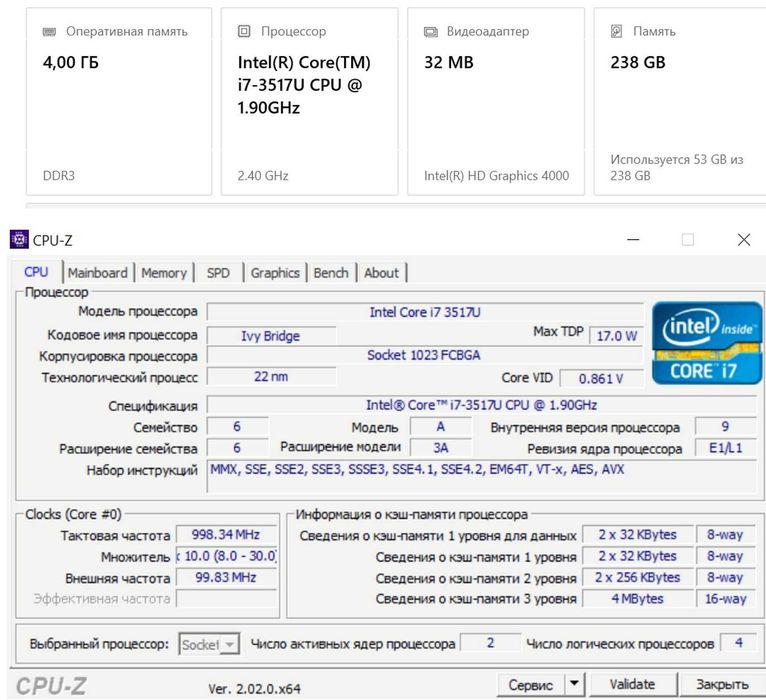Switch to the CPU tab
Screen dimensions: 766x700
click(36, 272)
